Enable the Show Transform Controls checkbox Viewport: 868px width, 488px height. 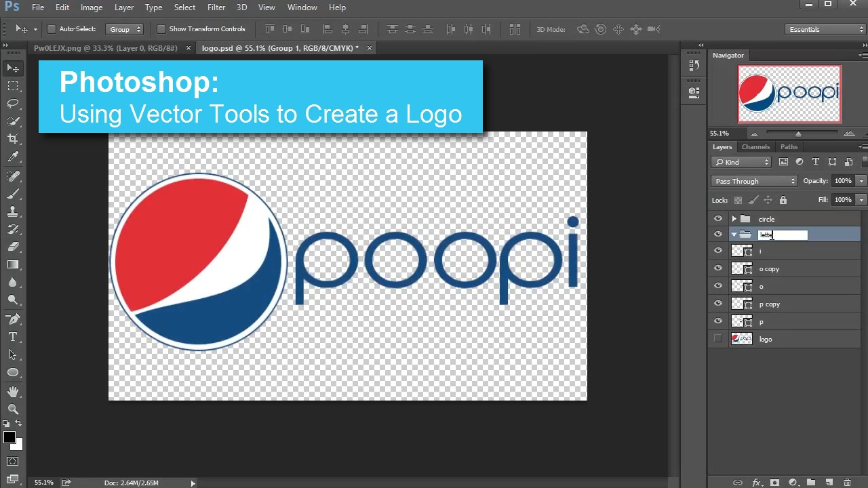pyautogui.click(x=161, y=28)
